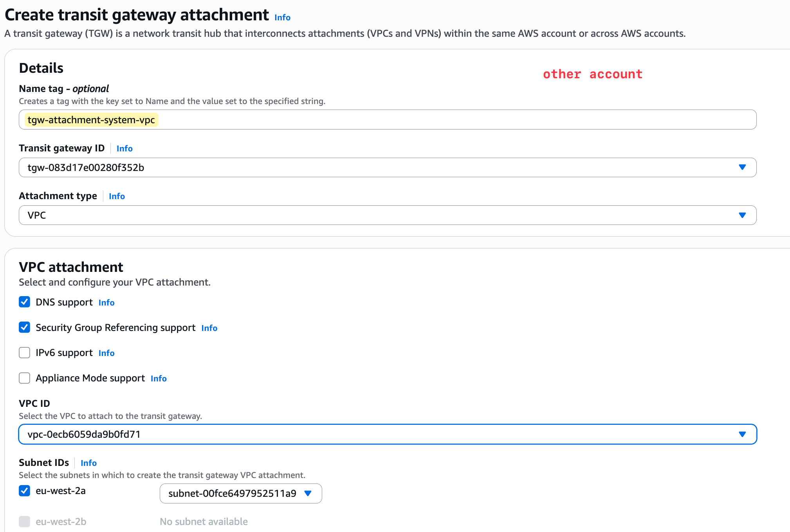The width and height of the screenshot is (790, 532).
Task: Open Info for Security Group Referencing support
Action: 209,328
